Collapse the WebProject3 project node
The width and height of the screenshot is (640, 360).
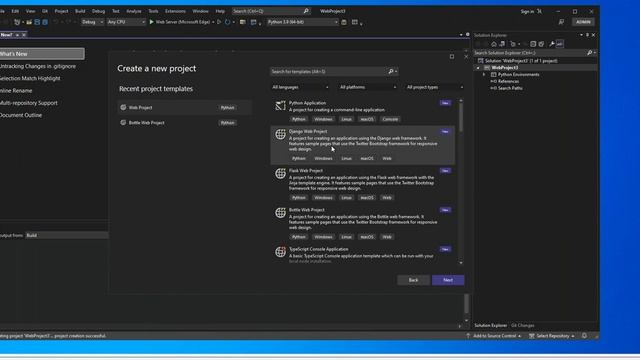pyautogui.click(x=478, y=68)
